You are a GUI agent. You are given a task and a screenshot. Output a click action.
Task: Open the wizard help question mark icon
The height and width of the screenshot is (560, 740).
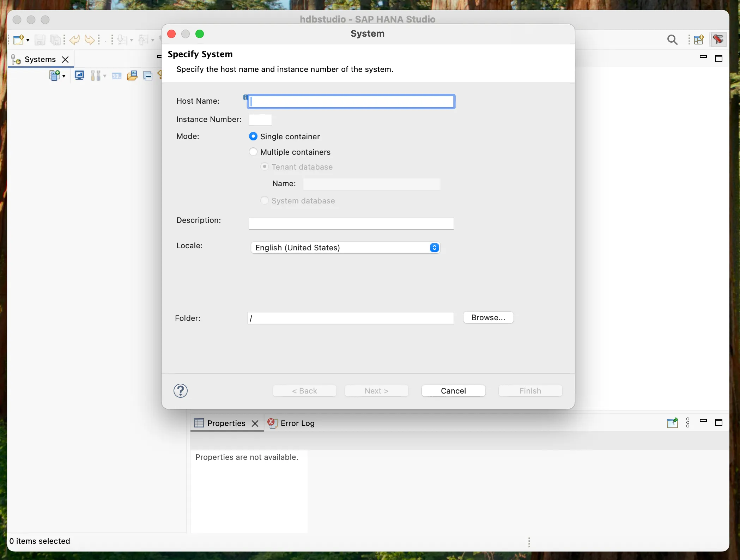click(180, 391)
